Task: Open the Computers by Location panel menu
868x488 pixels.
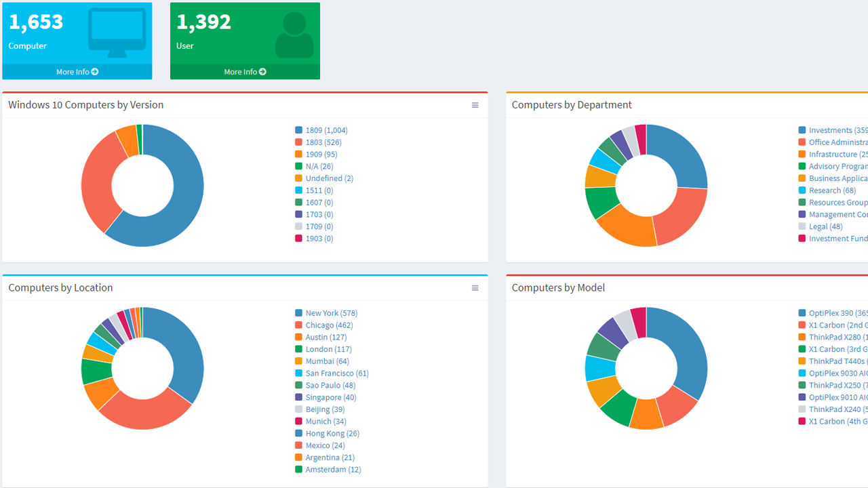Action: pos(475,287)
